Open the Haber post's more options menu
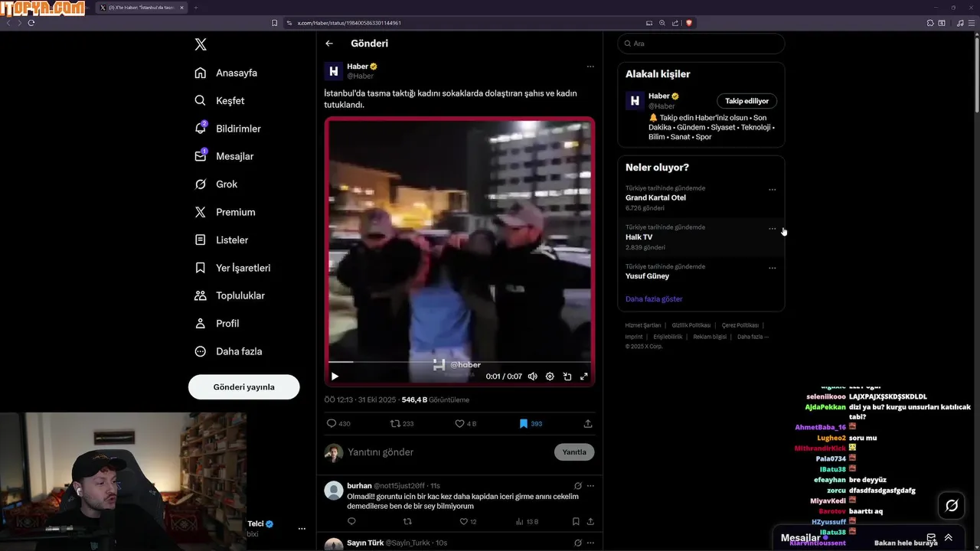This screenshot has width=980, height=551. [590, 67]
